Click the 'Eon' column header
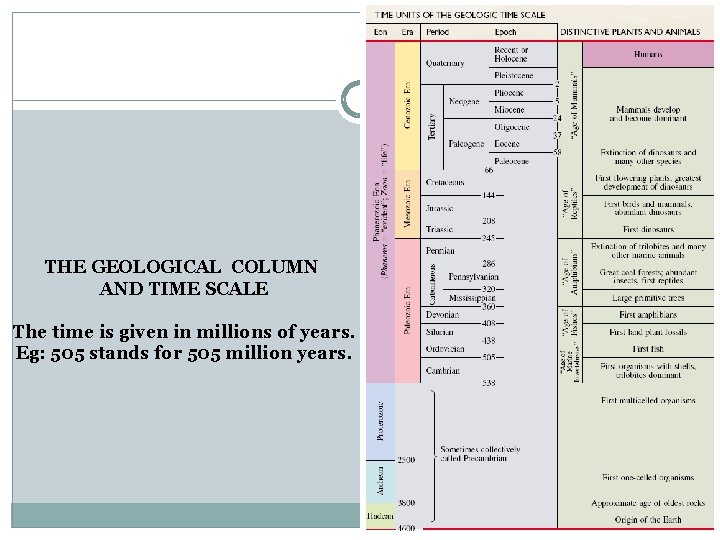Image resolution: width=720 pixels, height=540 pixels. pos(380,32)
